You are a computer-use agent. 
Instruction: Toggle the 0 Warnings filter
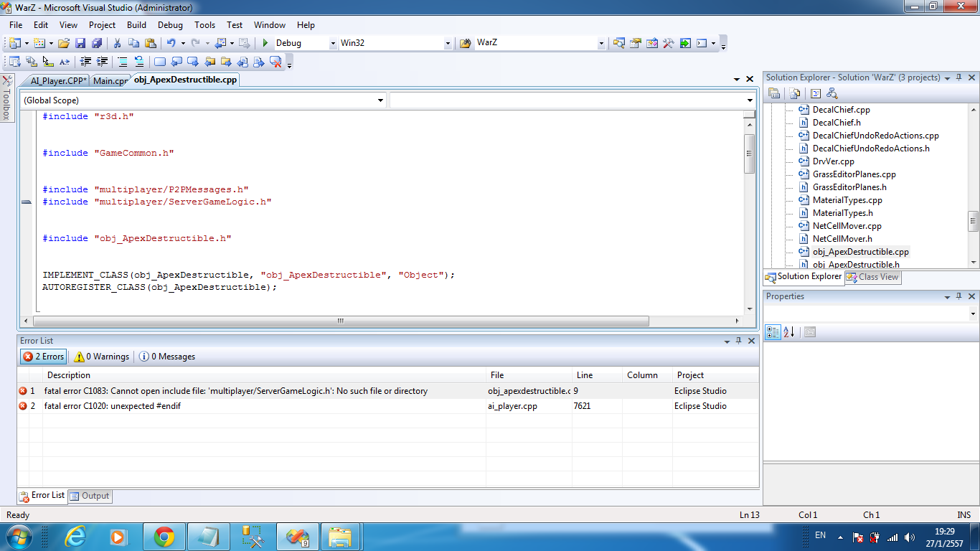[102, 357]
